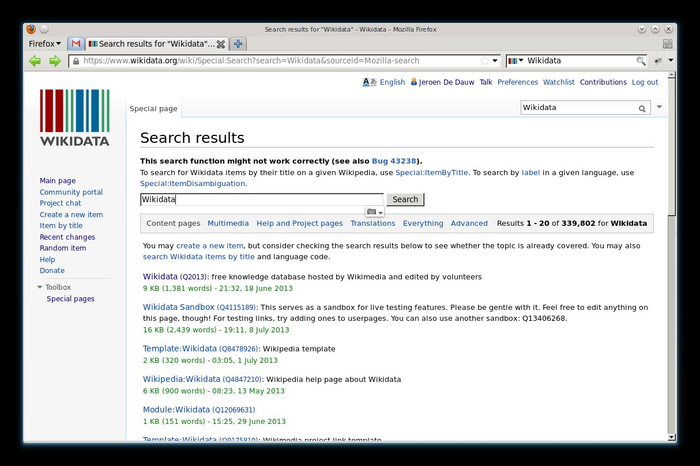Open Recent changes in sidebar
Screen dimensions: 700x466
[x=67, y=237]
